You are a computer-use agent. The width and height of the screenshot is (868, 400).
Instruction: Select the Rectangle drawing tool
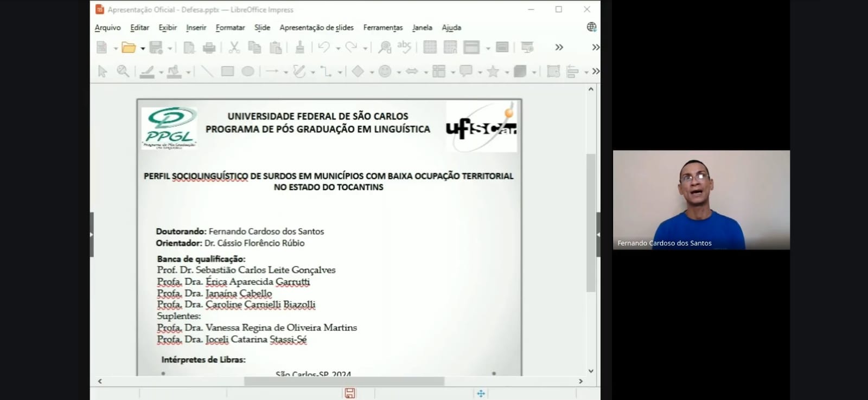tap(227, 72)
